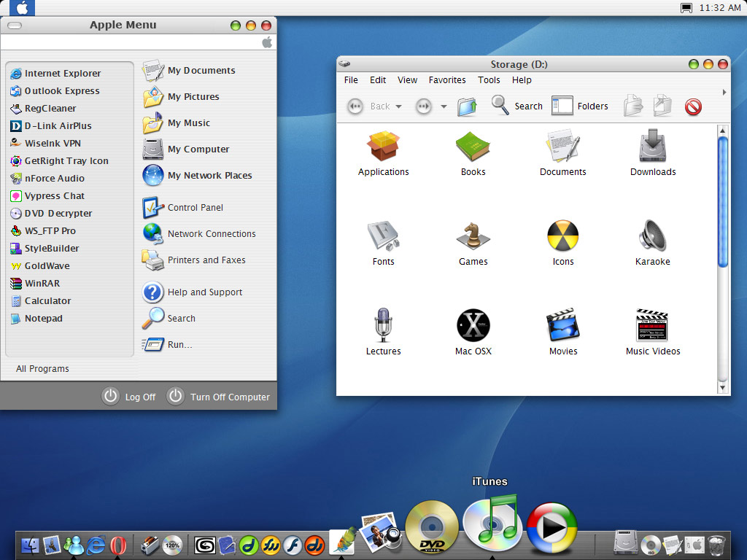The width and height of the screenshot is (747, 560).
Task: Open the Mac OSX folder
Action: click(473, 332)
